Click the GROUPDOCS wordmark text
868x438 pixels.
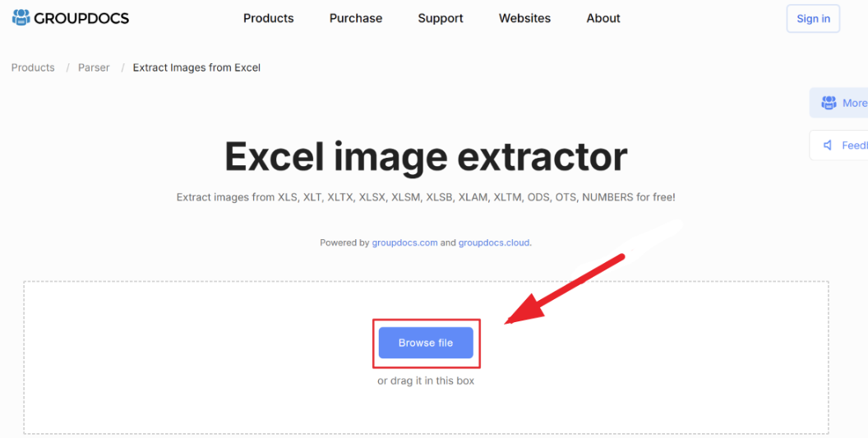coord(81,18)
